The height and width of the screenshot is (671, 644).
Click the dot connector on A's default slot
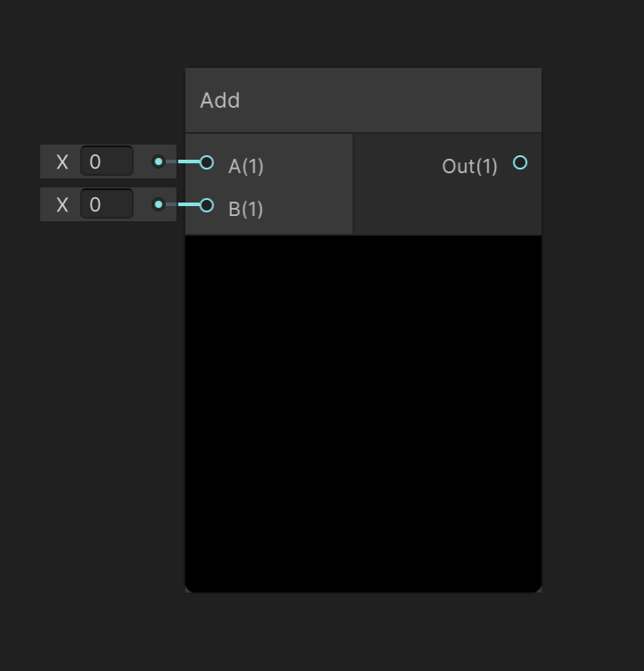159,162
